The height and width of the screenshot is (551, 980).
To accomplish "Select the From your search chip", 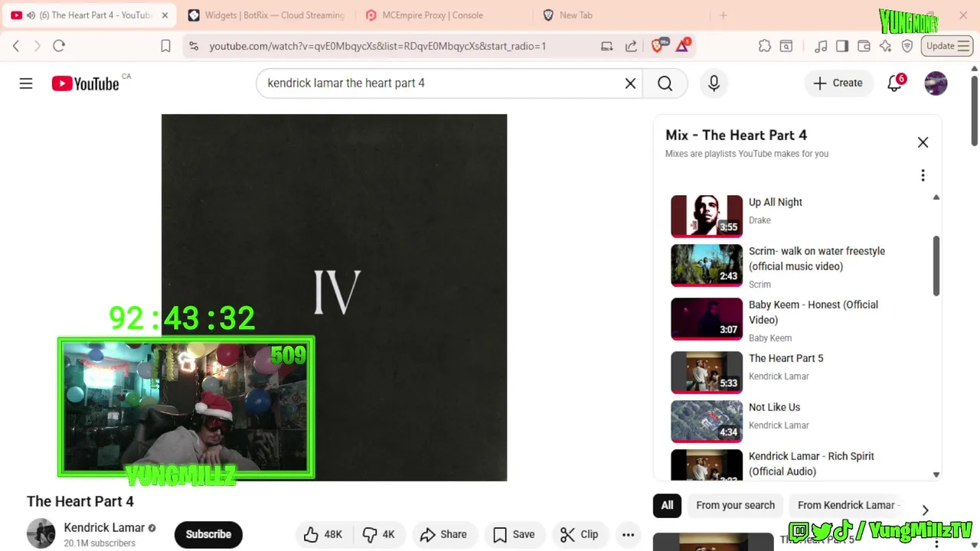I will 735,505.
